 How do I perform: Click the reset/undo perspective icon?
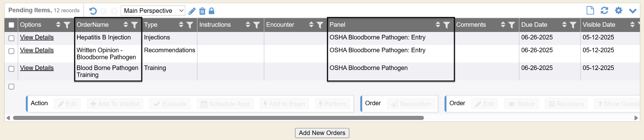point(93,11)
